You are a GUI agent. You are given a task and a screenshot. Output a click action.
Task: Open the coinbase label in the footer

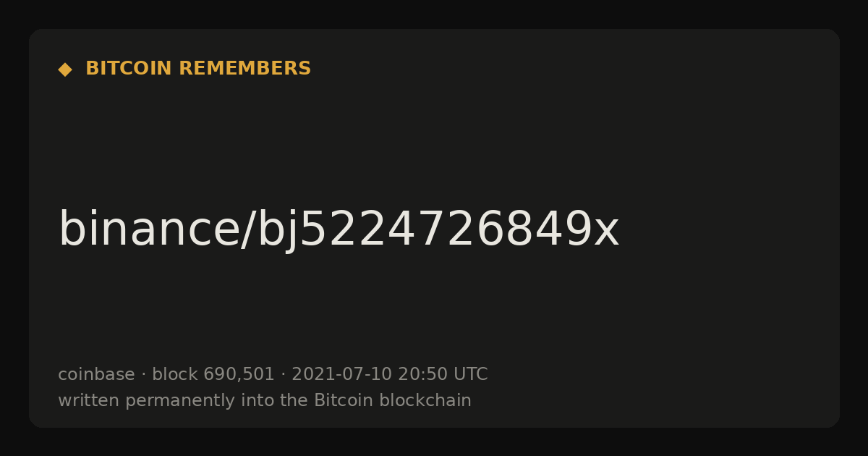point(96,374)
